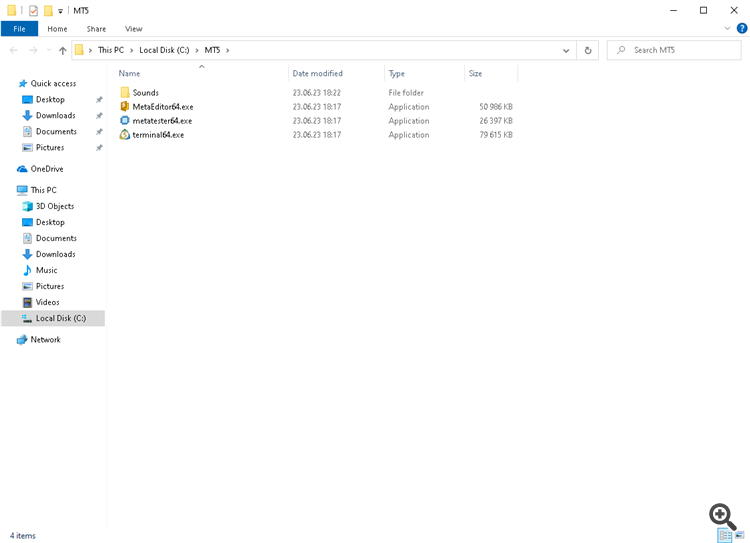Open Desktop under This PC
Viewport: 750px width, 543px height.
(50, 222)
